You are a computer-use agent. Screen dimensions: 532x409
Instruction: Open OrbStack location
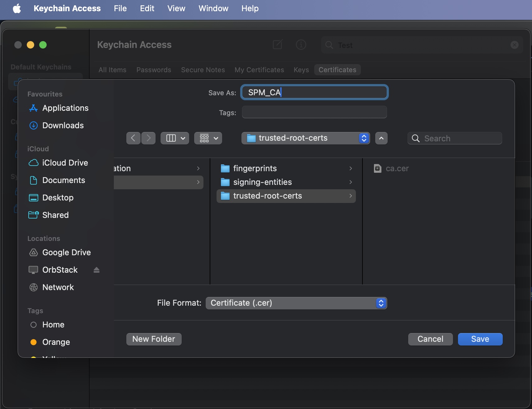coord(53,270)
